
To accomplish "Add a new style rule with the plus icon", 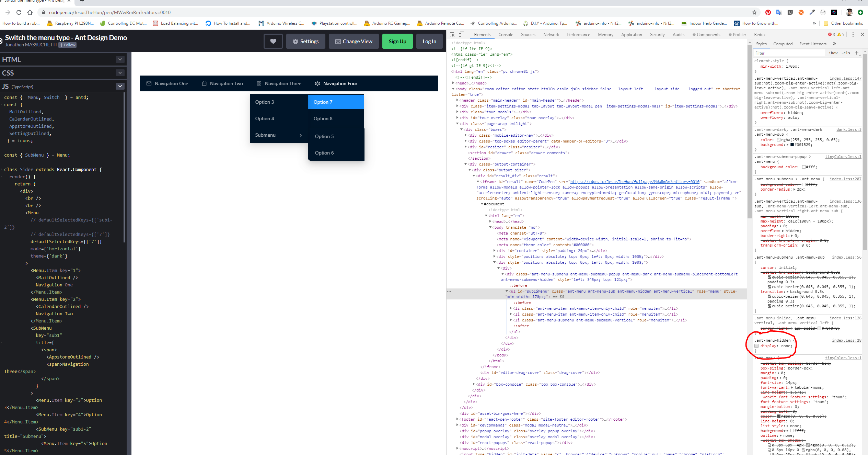I will point(857,53).
